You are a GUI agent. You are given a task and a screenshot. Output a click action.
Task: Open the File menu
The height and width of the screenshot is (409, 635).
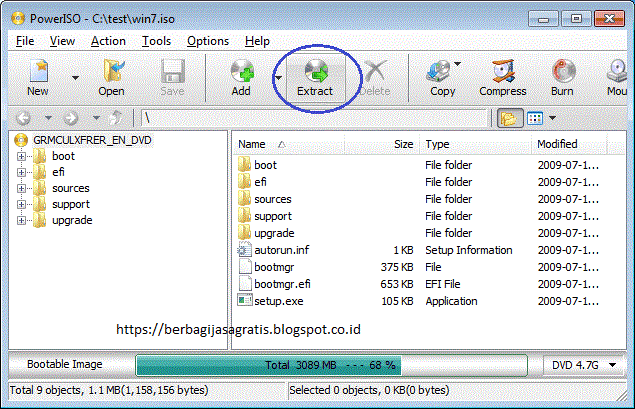click(25, 41)
